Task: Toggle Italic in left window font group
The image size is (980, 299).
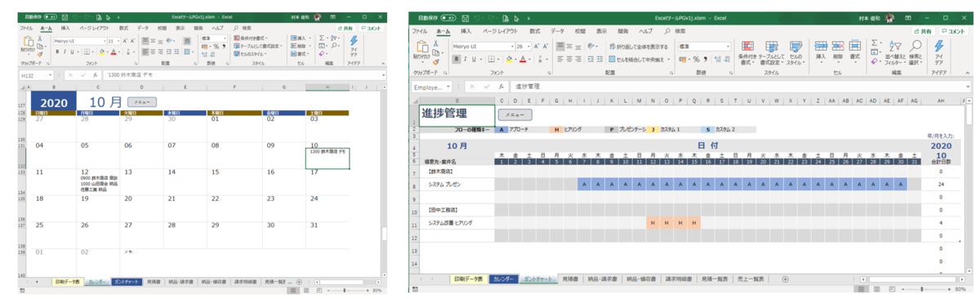Action: coord(65,51)
